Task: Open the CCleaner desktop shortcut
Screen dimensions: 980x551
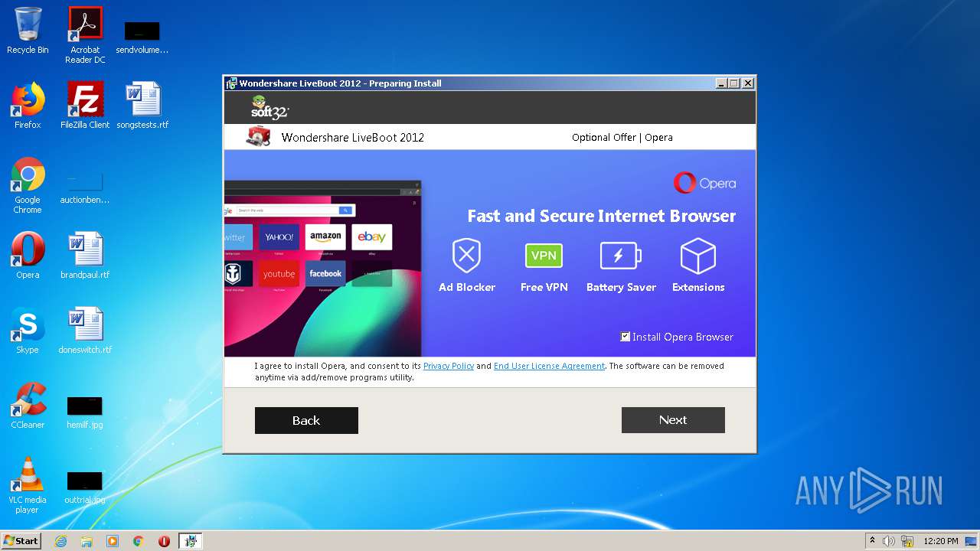Action: [28, 406]
